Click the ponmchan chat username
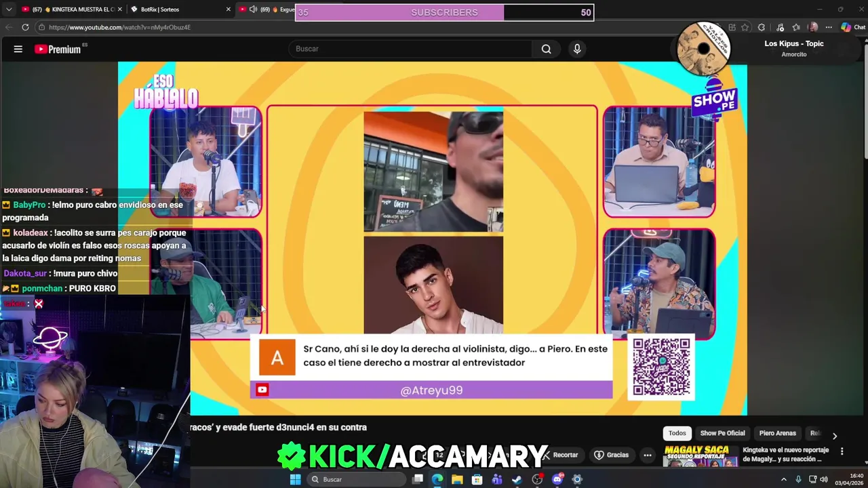 tap(41, 288)
